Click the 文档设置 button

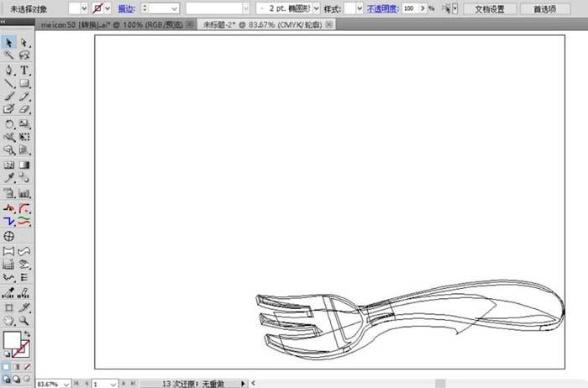[x=490, y=8]
